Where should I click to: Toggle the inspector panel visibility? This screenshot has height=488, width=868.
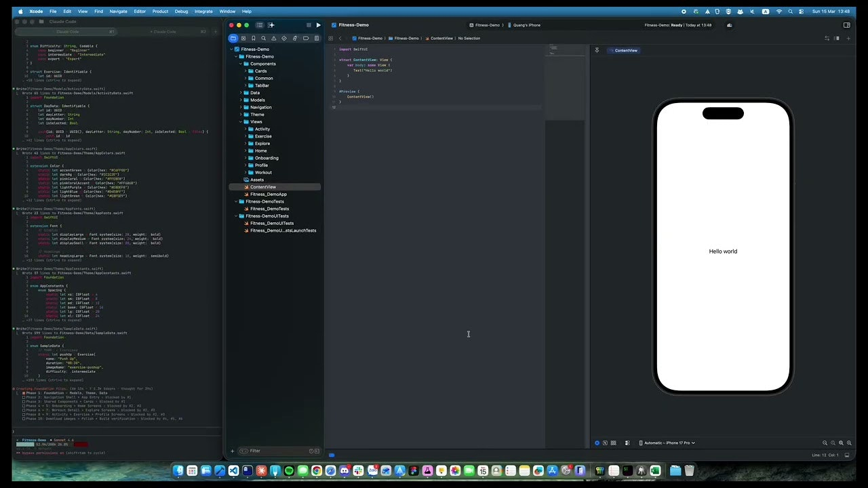click(x=846, y=25)
